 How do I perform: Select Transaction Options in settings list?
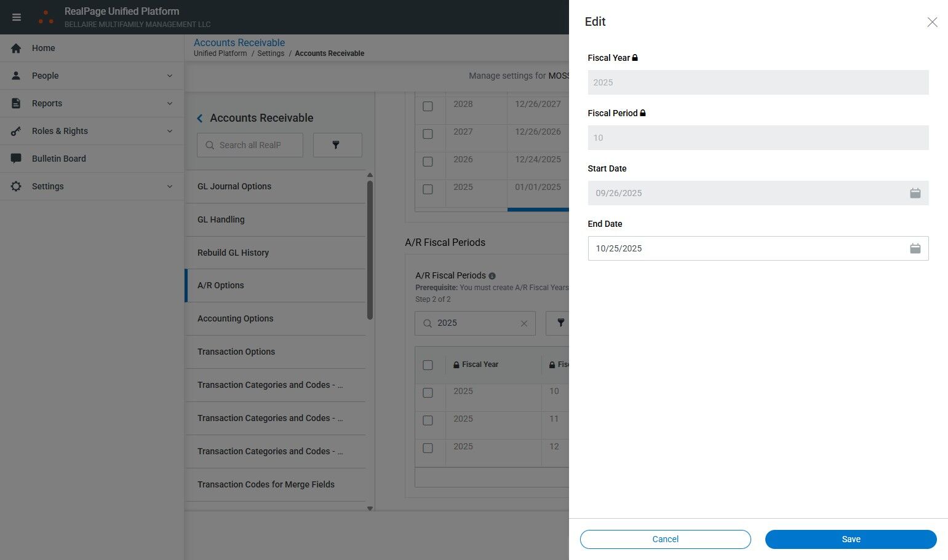(x=236, y=352)
